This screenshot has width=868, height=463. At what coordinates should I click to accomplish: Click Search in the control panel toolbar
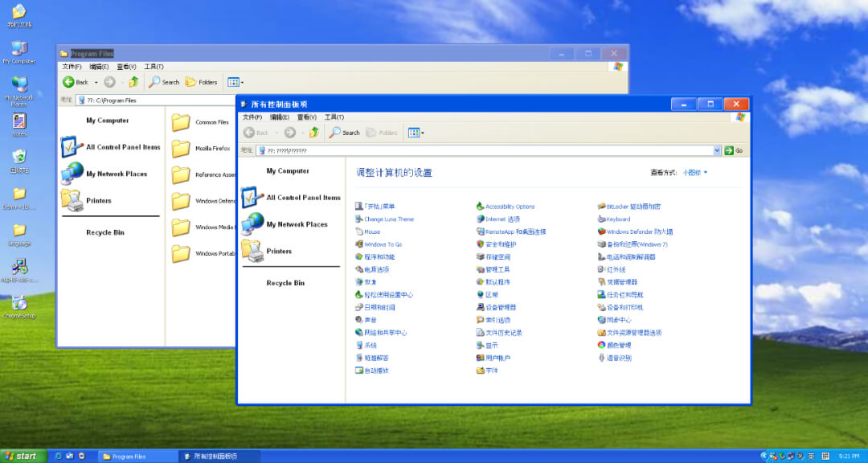(345, 133)
